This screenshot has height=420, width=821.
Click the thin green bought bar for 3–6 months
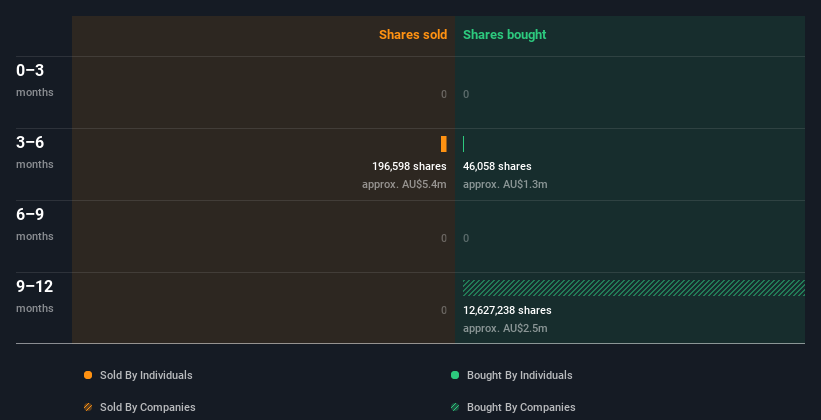point(463,144)
